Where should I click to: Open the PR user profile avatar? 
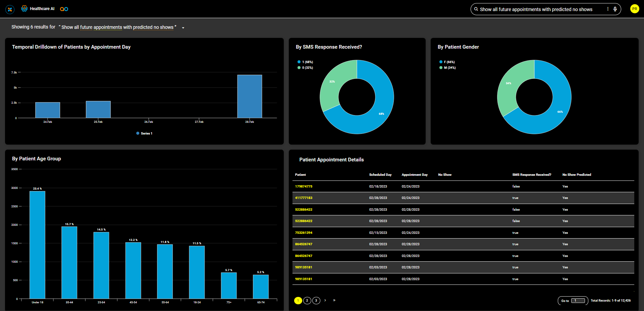(x=634, y=9)
